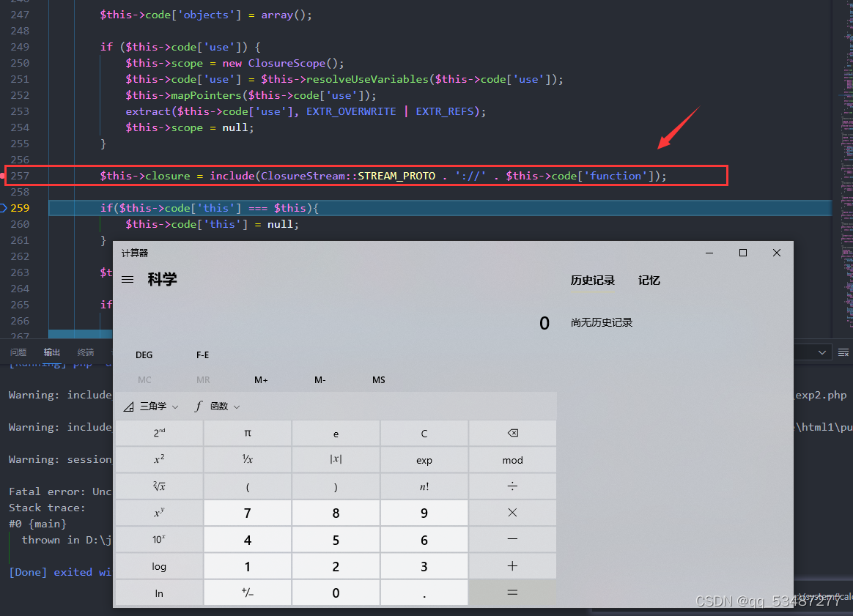
Task: Click digit 4 on calculator
Action: pyautogui.click(x=248, y=539)
